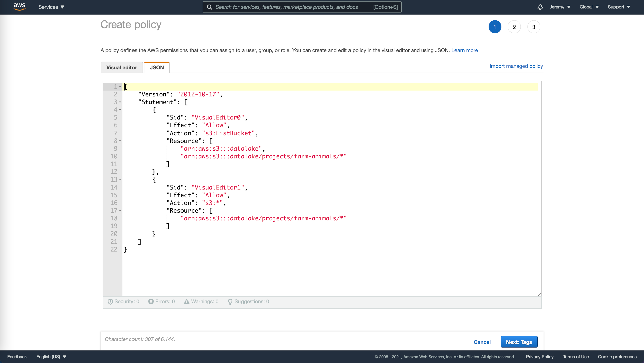The image size is (644, 363).
Task: Click the Suggestions: 0 status label
Action: tap(252, 302)
